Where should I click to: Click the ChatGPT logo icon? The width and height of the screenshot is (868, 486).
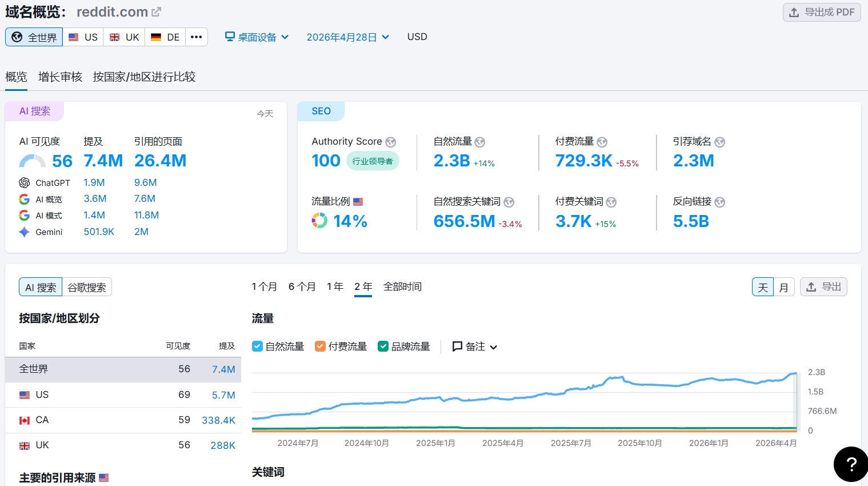pyautogui.click(x=25, y=183)
